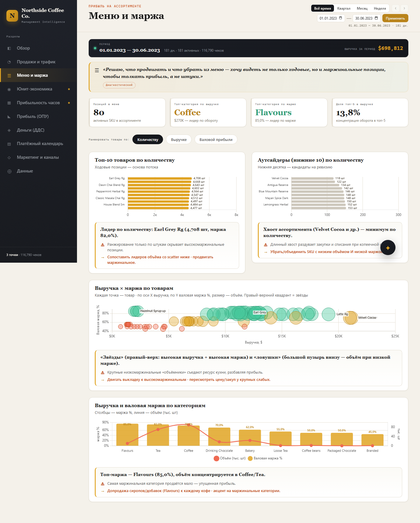
Task: Open the Прибыль (ОПУ) section
Action: tap(38, 116)
